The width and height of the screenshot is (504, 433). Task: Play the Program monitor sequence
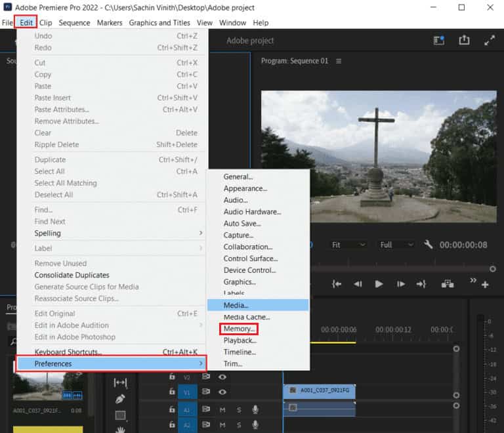coord(379,284)
